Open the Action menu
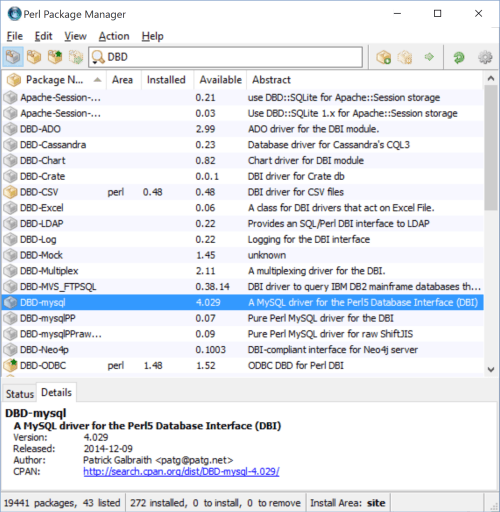 [114, 36]
